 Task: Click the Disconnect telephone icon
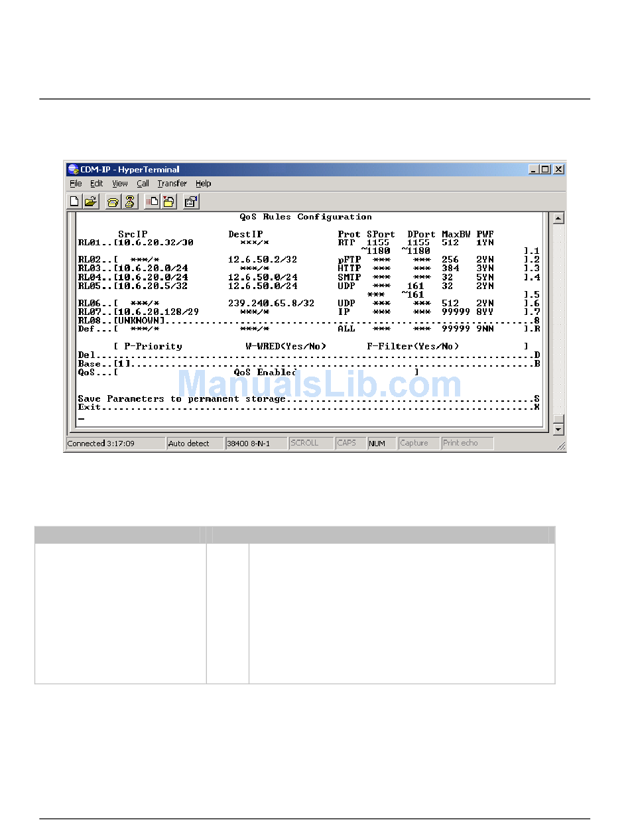coord(129,202)
